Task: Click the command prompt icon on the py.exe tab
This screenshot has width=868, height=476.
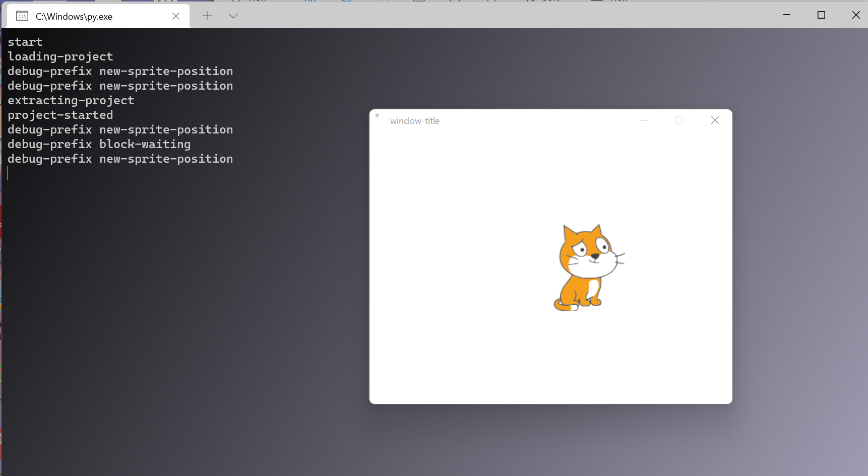Action: click(21, 16)
